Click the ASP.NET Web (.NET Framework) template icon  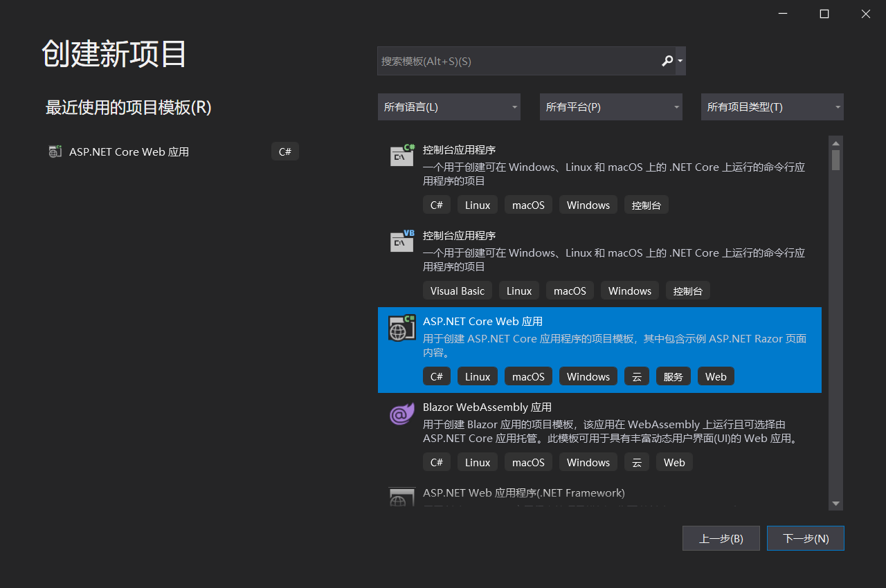[401, 498]
